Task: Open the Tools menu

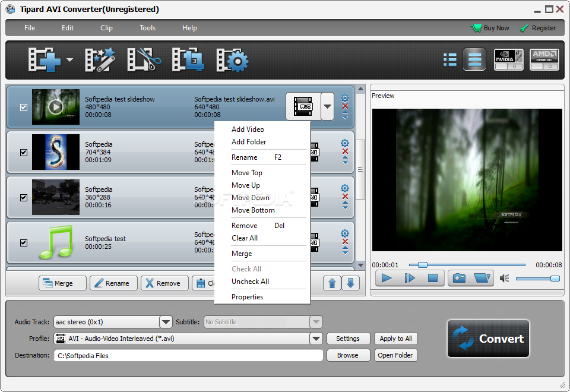Action: (148, 28)
